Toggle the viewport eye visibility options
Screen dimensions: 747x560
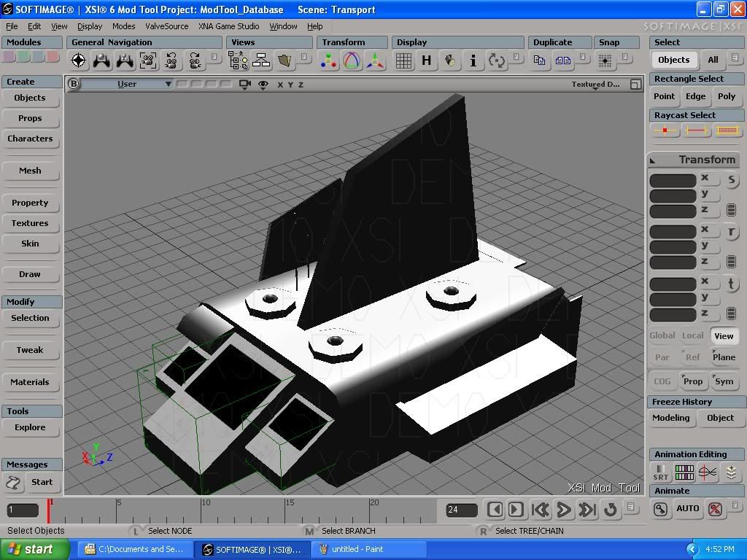(263, 85)
